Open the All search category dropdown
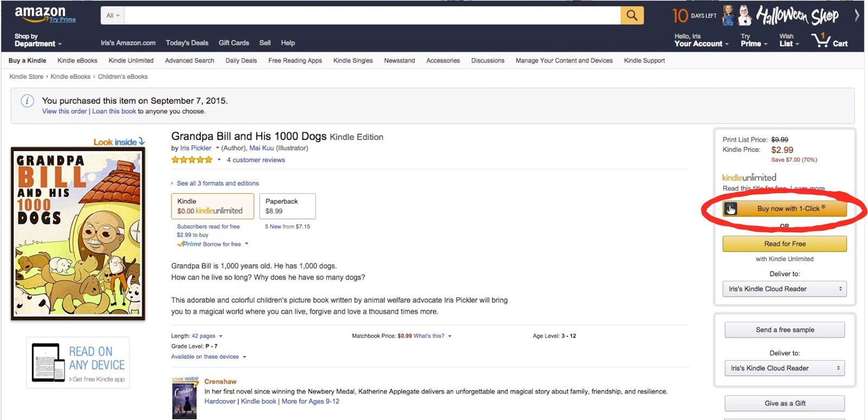Viewport: 868px width, 420px height. 112,15
